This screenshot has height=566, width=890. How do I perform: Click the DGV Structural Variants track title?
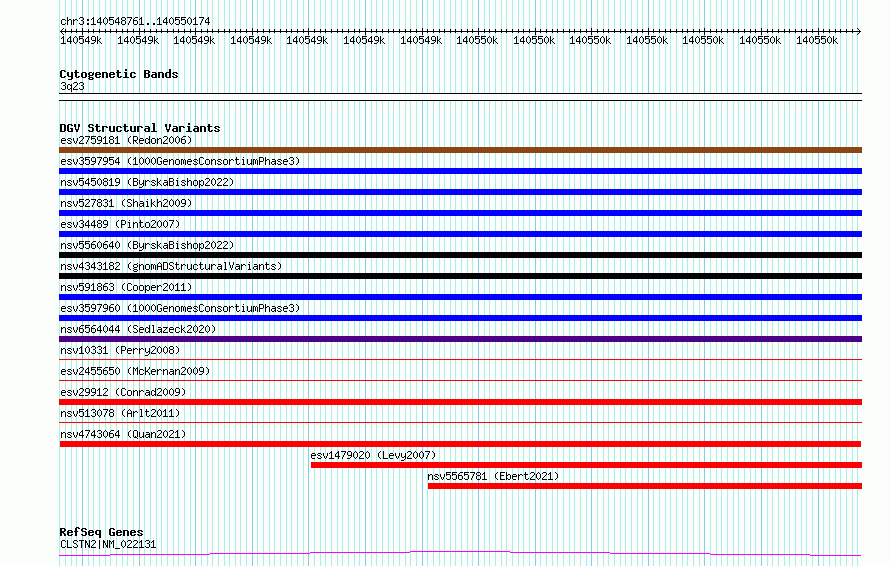coord(140,128)
